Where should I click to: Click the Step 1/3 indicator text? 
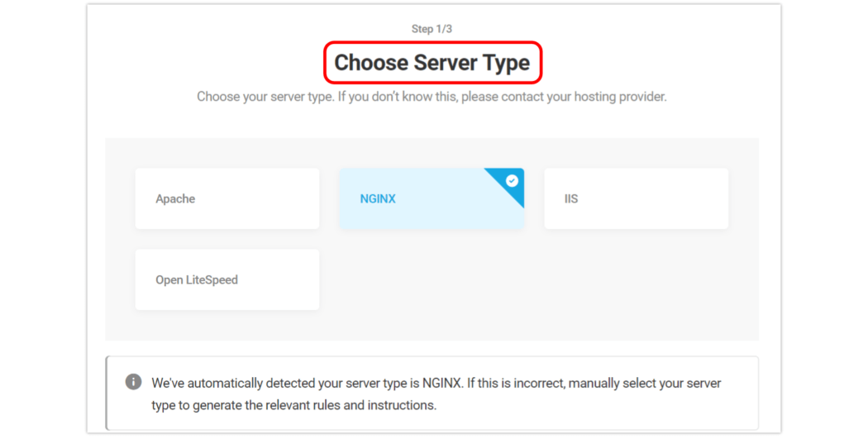432,29
